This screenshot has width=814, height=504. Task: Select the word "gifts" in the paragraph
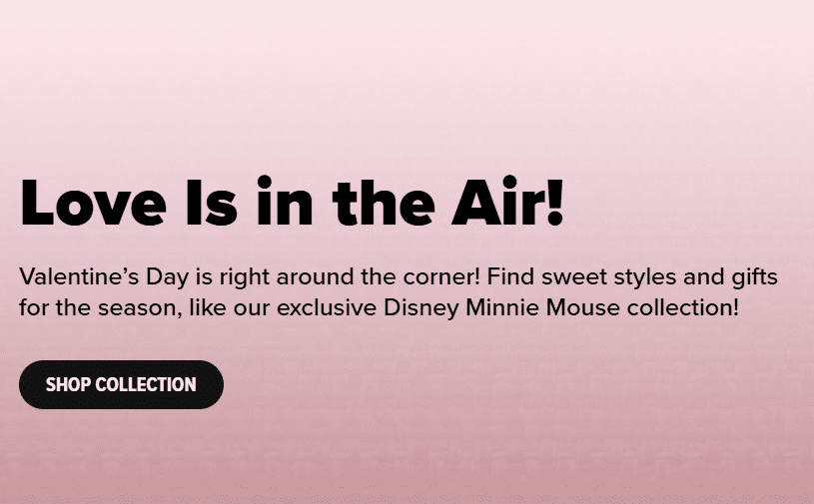tap(753, 275)
